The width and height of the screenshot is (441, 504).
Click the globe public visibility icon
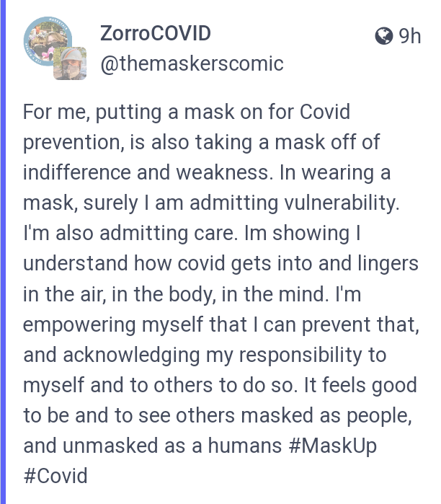[x=384, y=35]
